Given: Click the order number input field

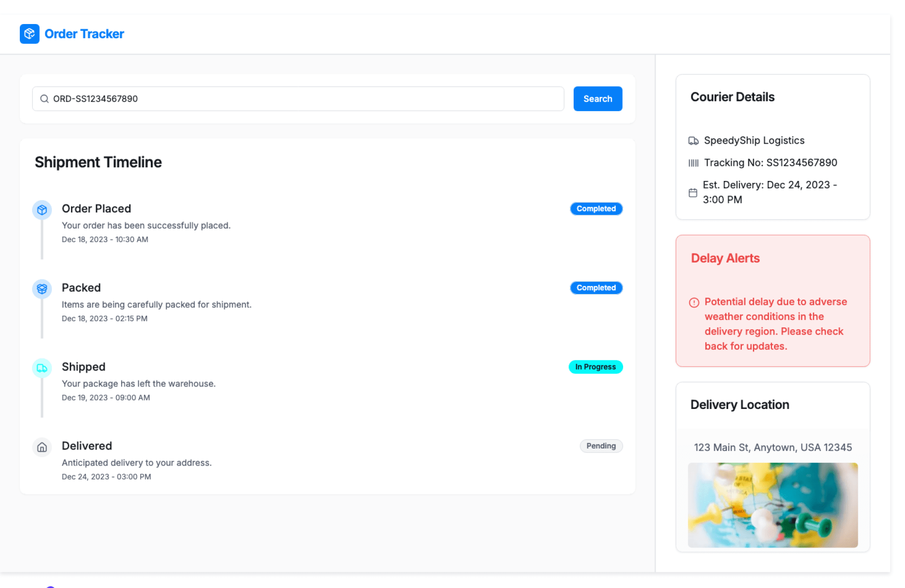Looking at the screenshot, I should 302,99.
